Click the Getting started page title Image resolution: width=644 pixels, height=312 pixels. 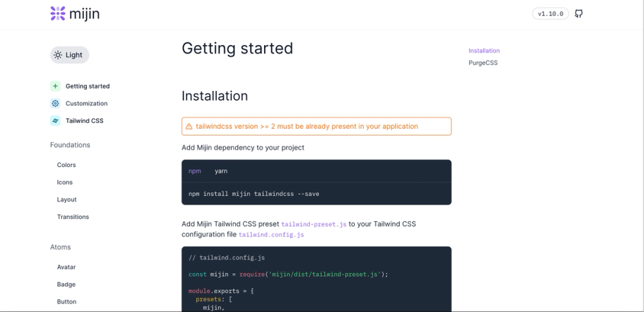[238, 48]
